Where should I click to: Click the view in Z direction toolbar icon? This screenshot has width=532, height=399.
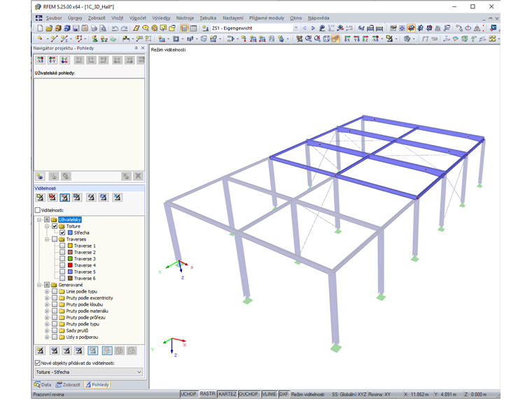(365, 38)
